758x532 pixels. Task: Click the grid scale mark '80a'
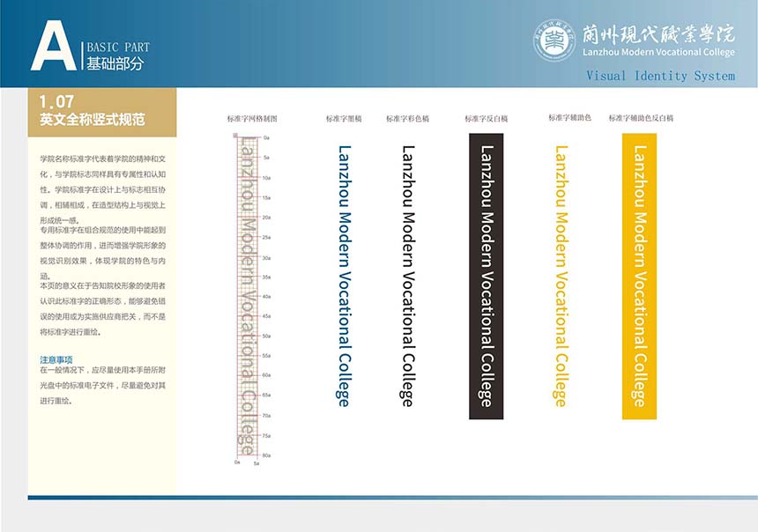pyautogui.click(x=267, y=455)
